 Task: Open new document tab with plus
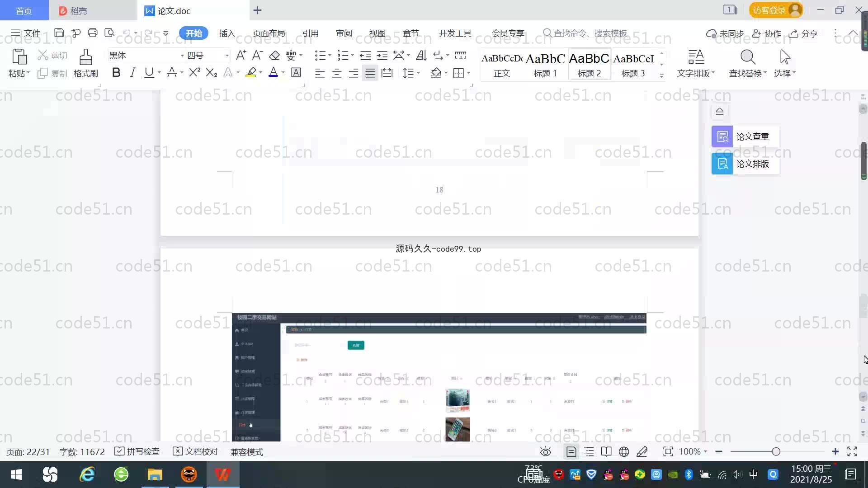click(x=257, y=10)
